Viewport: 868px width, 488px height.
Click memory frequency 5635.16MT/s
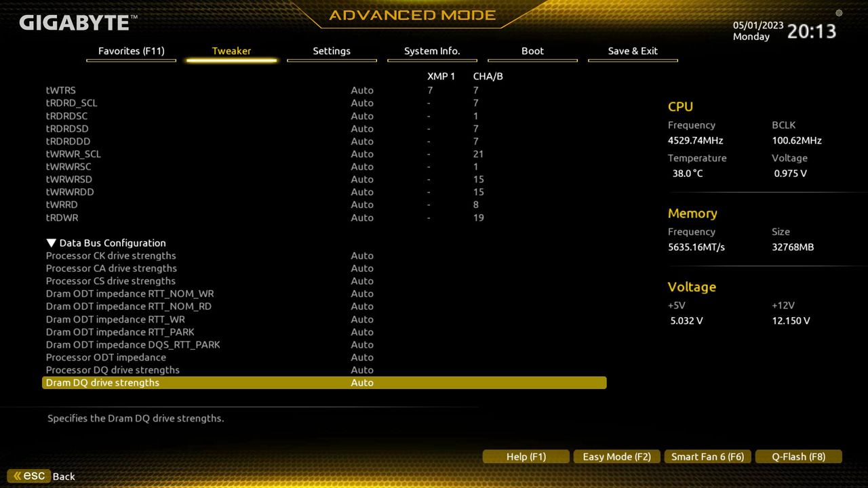(x=696, y=247)
